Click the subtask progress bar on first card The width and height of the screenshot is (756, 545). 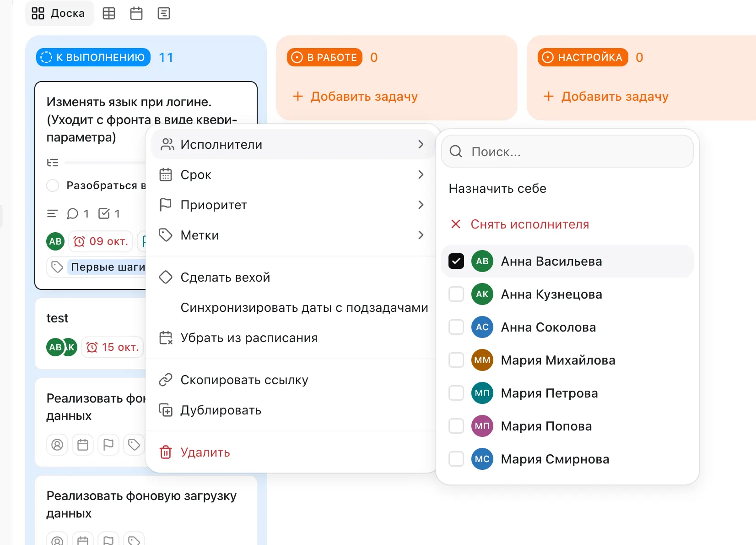point(105,163)
